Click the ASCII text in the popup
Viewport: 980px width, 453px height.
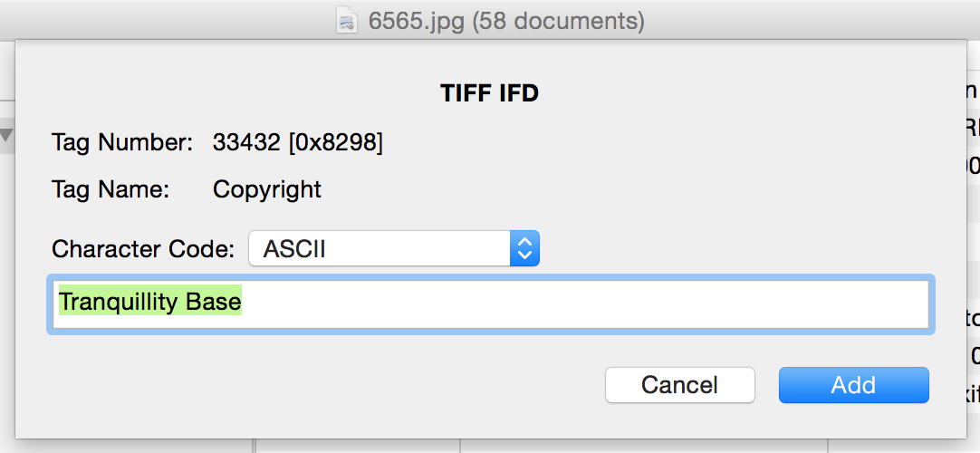pyautogui.click(x=294, y=249)
